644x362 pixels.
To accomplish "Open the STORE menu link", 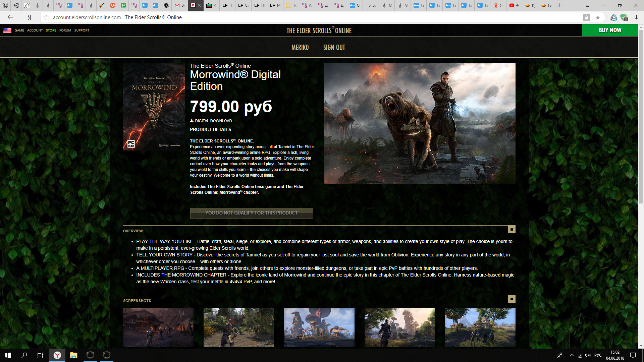I will (x=51, y=31).
